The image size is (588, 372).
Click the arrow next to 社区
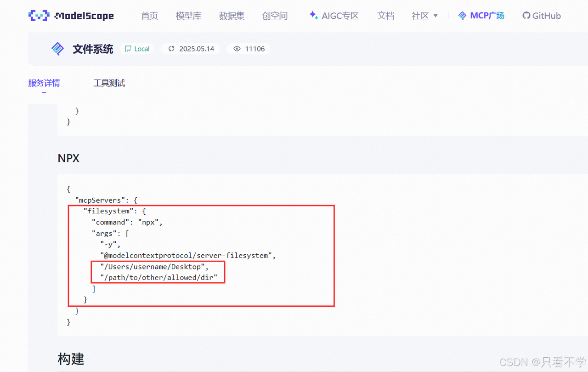(435, 16)
